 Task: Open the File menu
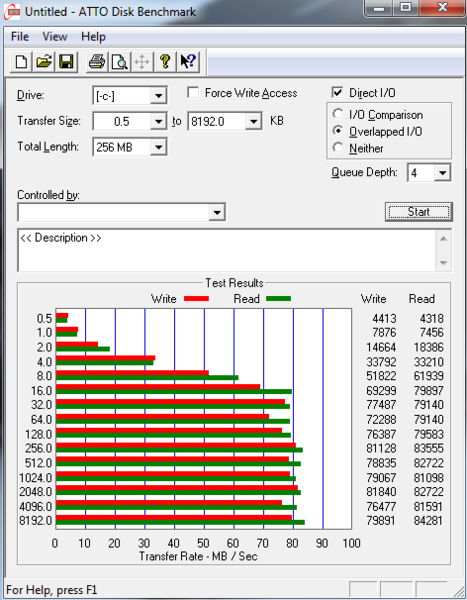point(20,37)
